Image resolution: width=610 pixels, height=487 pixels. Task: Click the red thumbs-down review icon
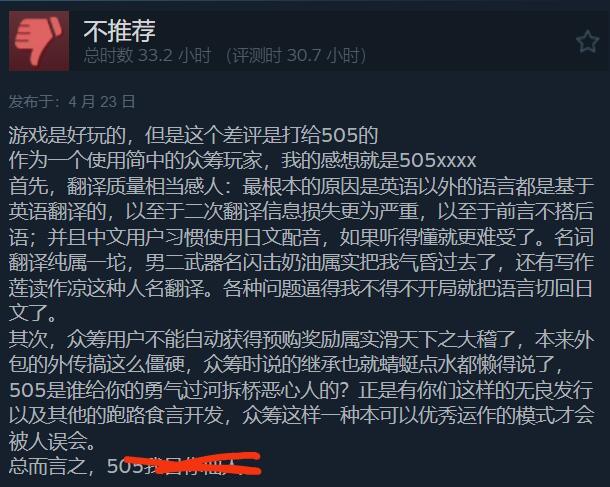pyautogui.click(x=39, y=41)
